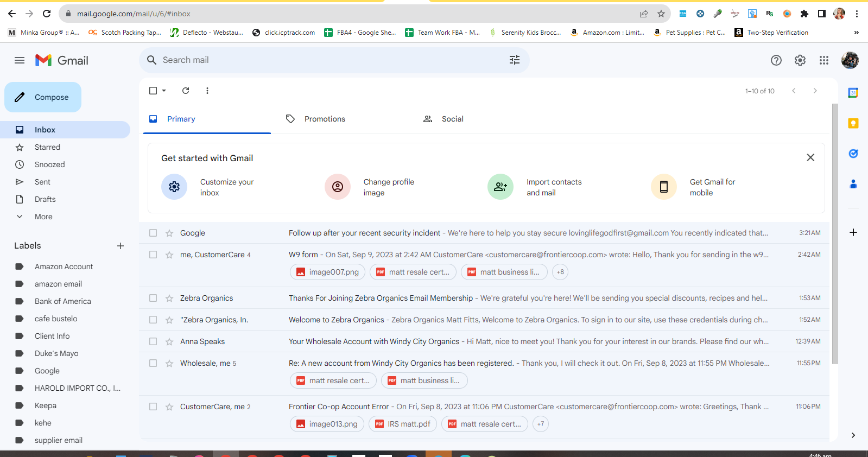
Task: Click Import contacts and mail
Action: pos(535,187)
